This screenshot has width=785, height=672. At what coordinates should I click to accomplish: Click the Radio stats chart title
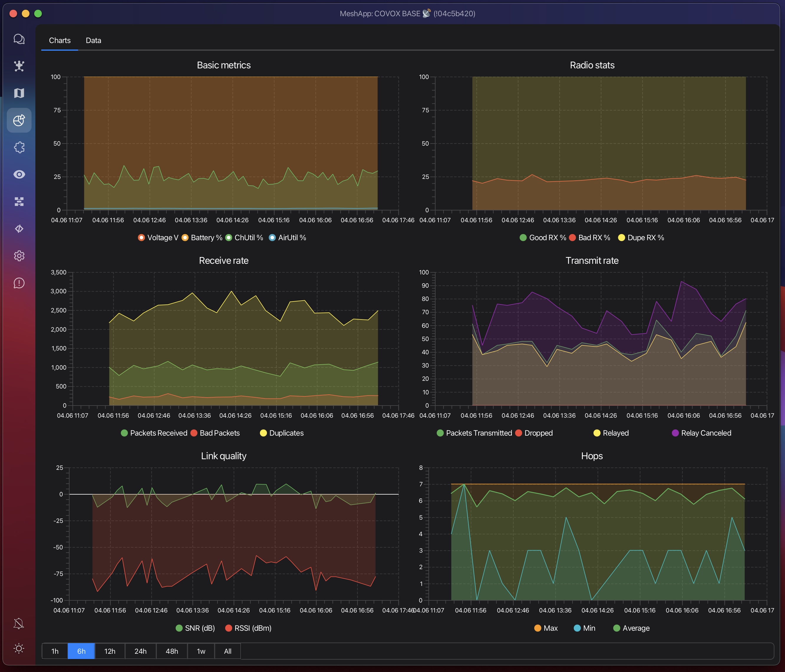[x=592, y=65]
